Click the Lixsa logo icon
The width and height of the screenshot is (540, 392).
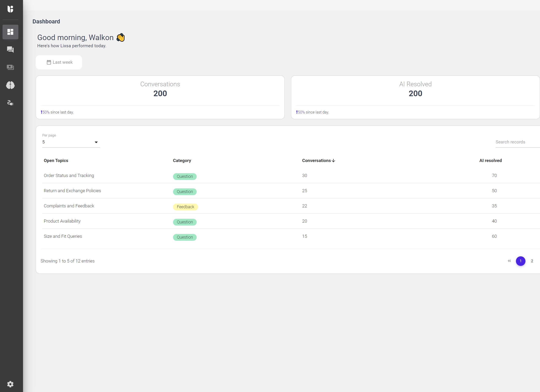pos(10,9)
